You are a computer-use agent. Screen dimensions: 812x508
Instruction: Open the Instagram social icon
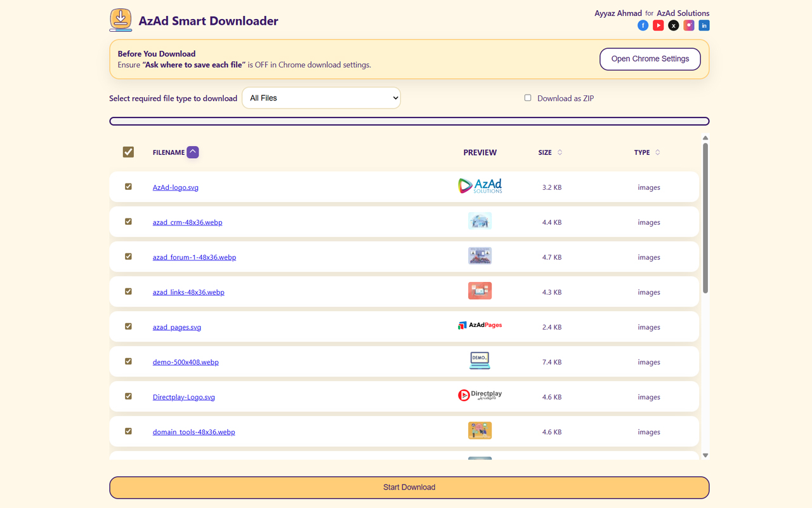pyautogui.click(x=688, y=25)
